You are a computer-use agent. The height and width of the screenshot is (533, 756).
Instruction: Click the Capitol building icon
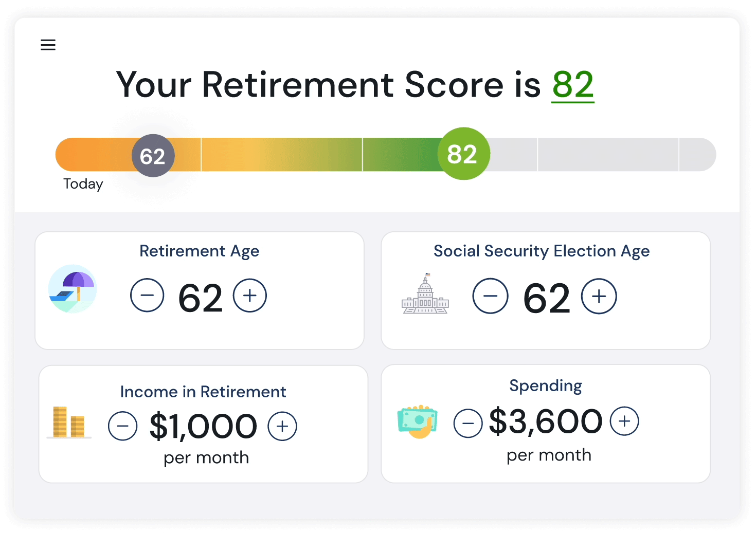coord(425,295)
